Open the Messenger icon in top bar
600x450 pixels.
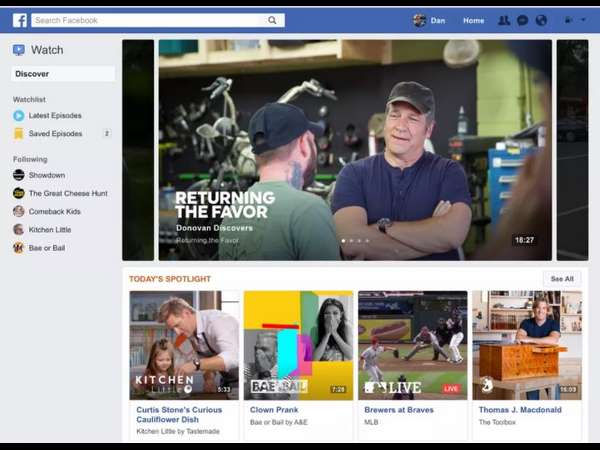pos(522,20)
